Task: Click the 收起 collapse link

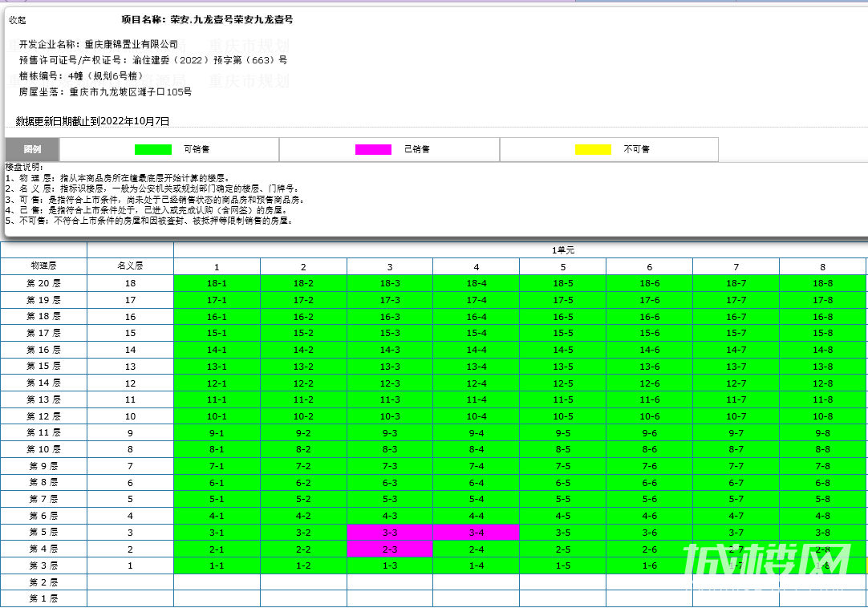Action: click(17, 21)
